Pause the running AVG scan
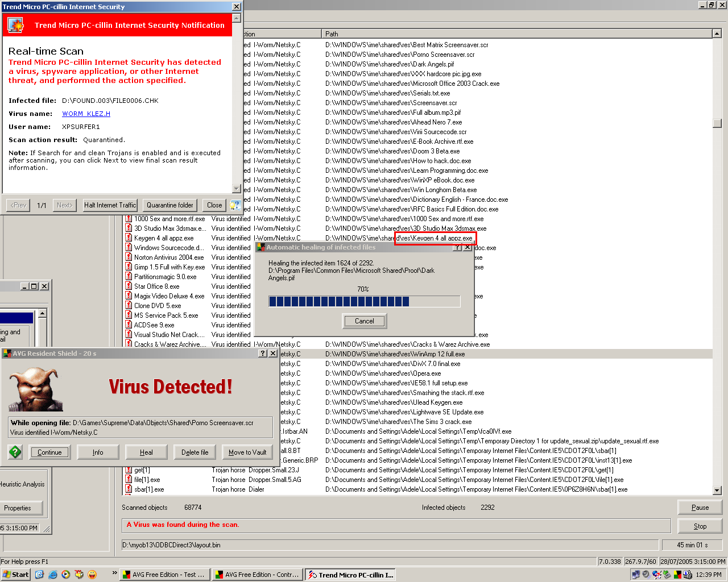Screen dimensions: 728x582 700,508
